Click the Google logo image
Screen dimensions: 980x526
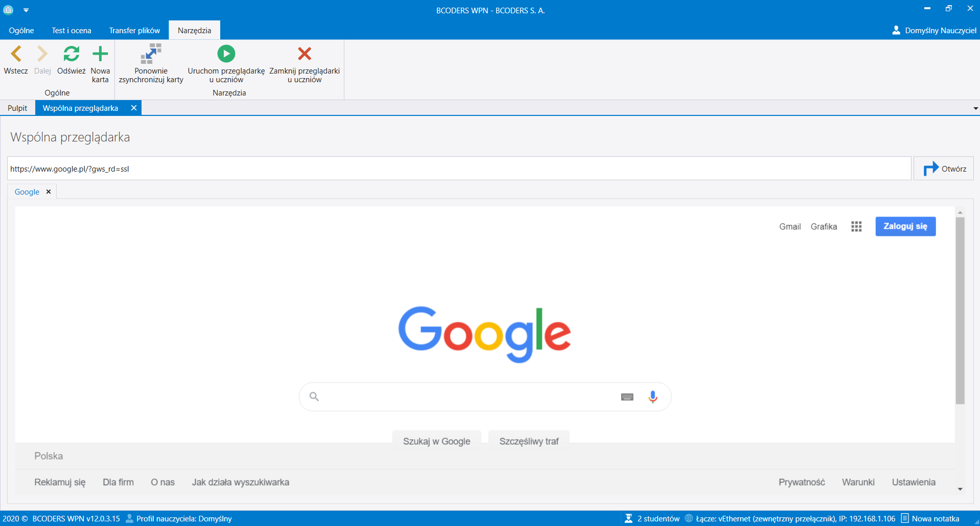pyautogui.click(x=484, y=334)
